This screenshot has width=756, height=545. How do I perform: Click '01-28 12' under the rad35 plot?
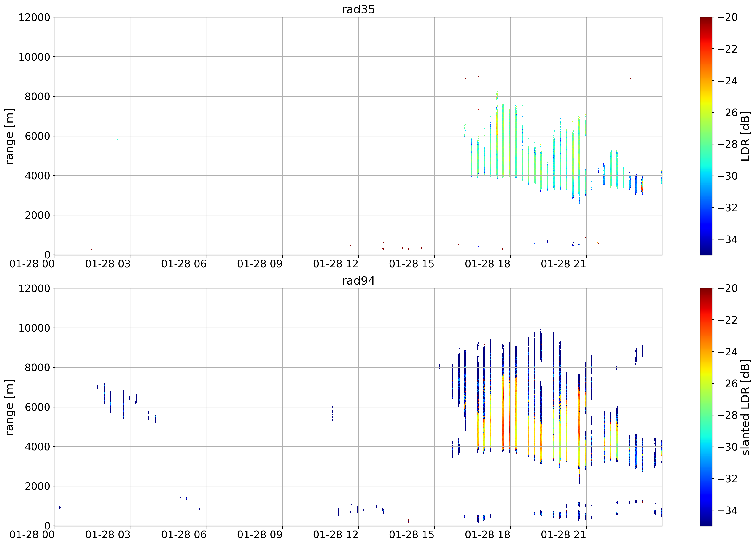pyautogui.click(x=336, y=264)
